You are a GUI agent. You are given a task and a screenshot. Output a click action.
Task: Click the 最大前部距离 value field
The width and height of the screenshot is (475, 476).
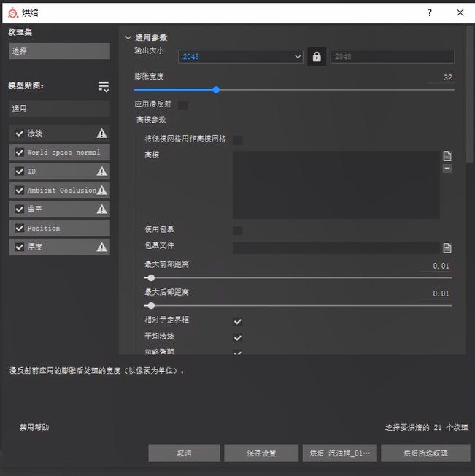(x=436, y=266)
